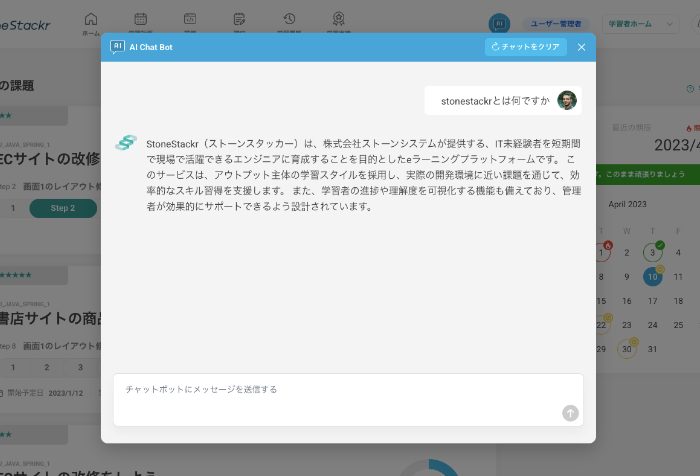
Task: Select calendar date 2
Action: point(627,253)
